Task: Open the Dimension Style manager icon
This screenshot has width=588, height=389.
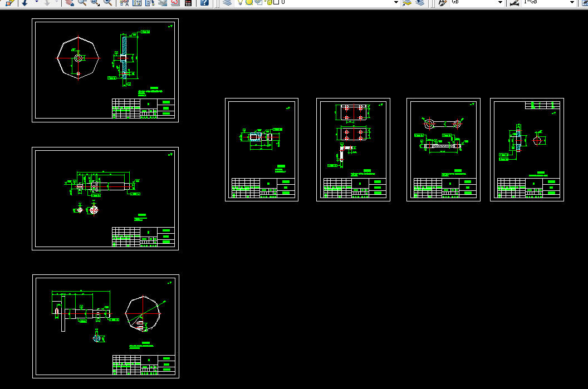Action: (x=514, y=3)
